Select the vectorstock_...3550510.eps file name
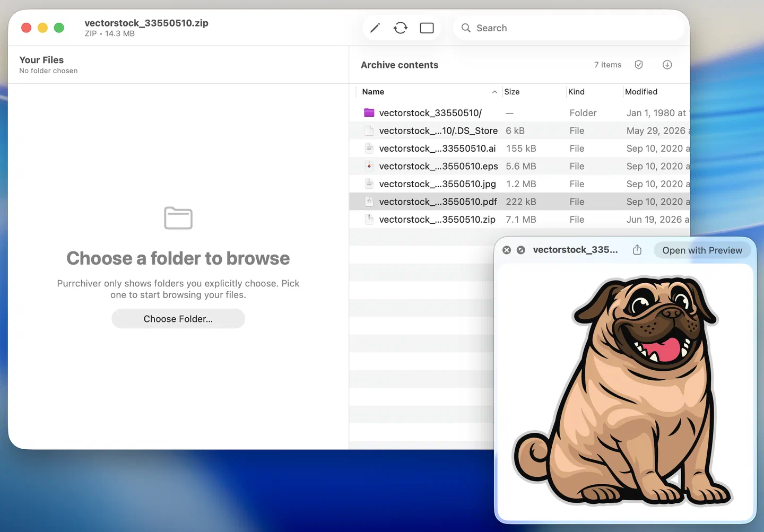764x532 pixels. (438, 166)
